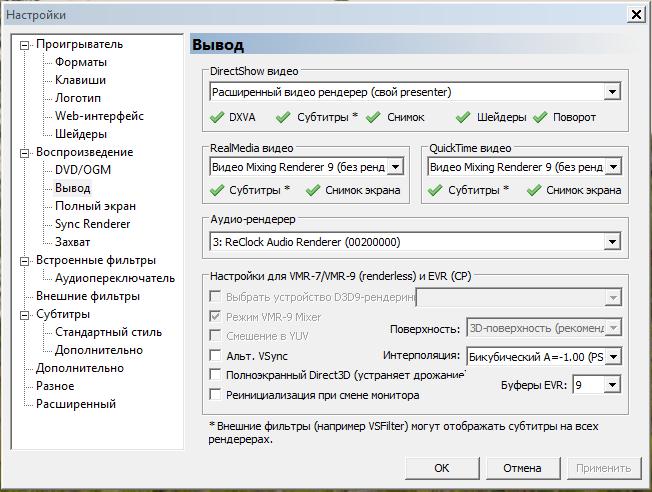Open the DirectShow видео renderer dropdown
Screen dimensions: 652x492
pos(612,92)
